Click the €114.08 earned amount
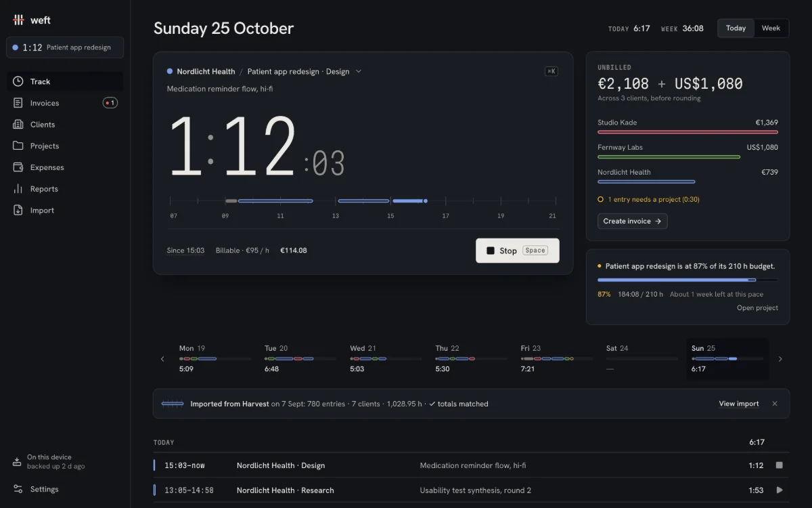Image resolution: width=812 pixels, height=508 pixels. point(294,251)
